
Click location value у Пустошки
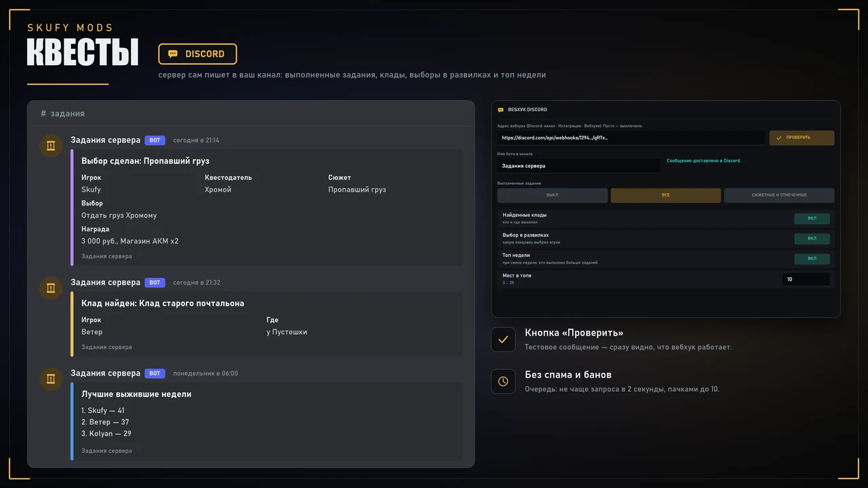(x=287, y=332)
